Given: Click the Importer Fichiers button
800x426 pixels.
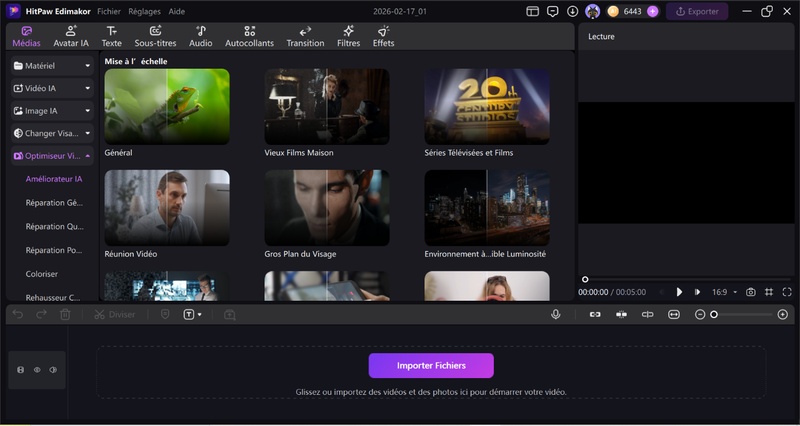Looking at the screenshot, I should [x=430, y=365].
